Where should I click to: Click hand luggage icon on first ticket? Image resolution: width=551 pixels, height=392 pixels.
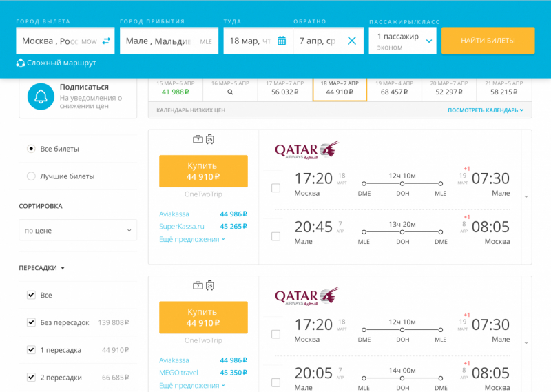click(x=198, y=139)
